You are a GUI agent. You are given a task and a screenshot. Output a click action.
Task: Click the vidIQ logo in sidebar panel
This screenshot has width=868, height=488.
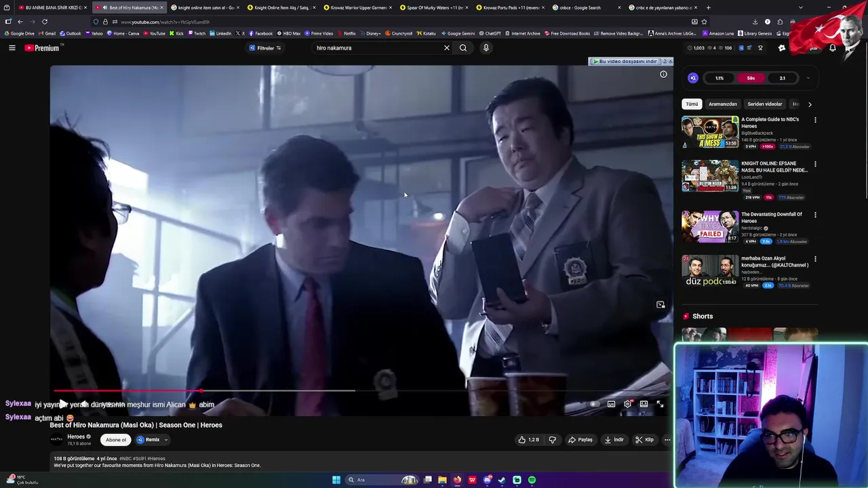[x=692, y=78]
